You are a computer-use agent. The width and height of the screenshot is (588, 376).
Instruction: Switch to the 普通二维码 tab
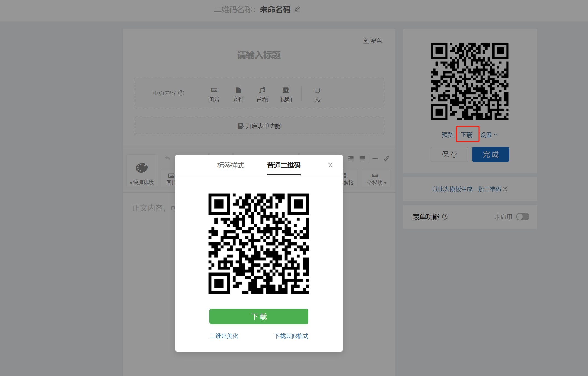[x=284, y=165]
